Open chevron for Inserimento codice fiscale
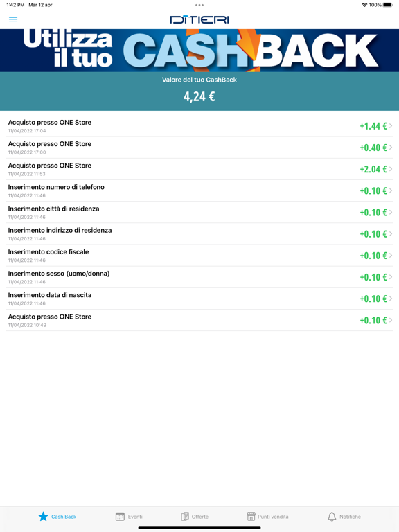Image resolution: width=399 pixels, height=532 pixels. point(391,256)
